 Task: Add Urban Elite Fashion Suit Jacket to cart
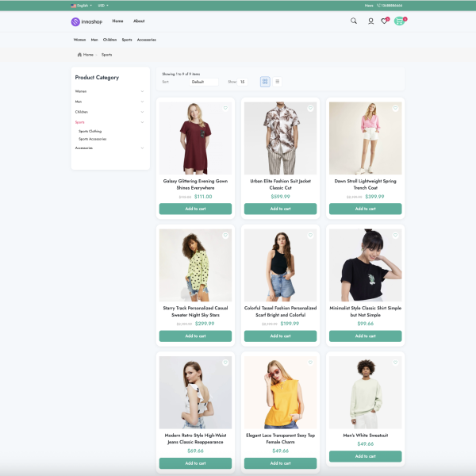(280, 209)
